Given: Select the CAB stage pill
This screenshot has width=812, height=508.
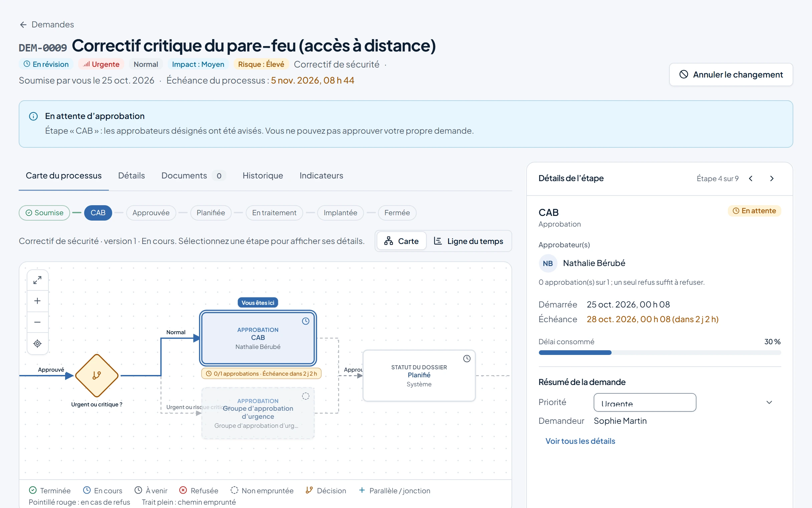Looking at the screenshot, I should click(x=98, y=213).
